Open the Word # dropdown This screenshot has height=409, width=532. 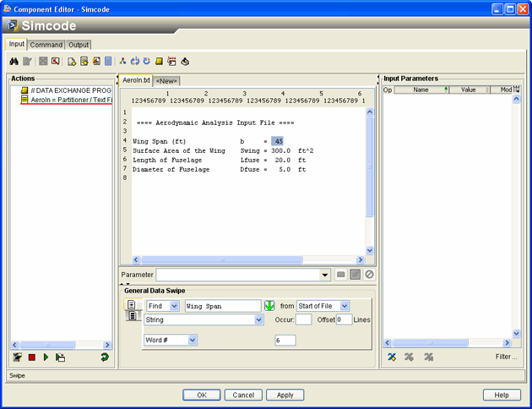pyautogui.click(x=193, y=340)
